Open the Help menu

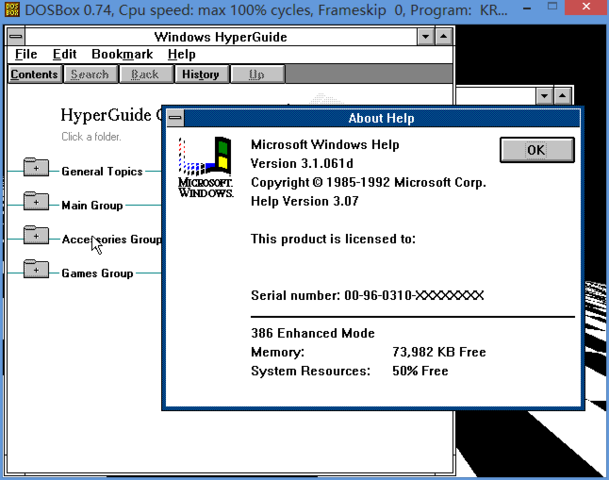click(x=181, y=54)
